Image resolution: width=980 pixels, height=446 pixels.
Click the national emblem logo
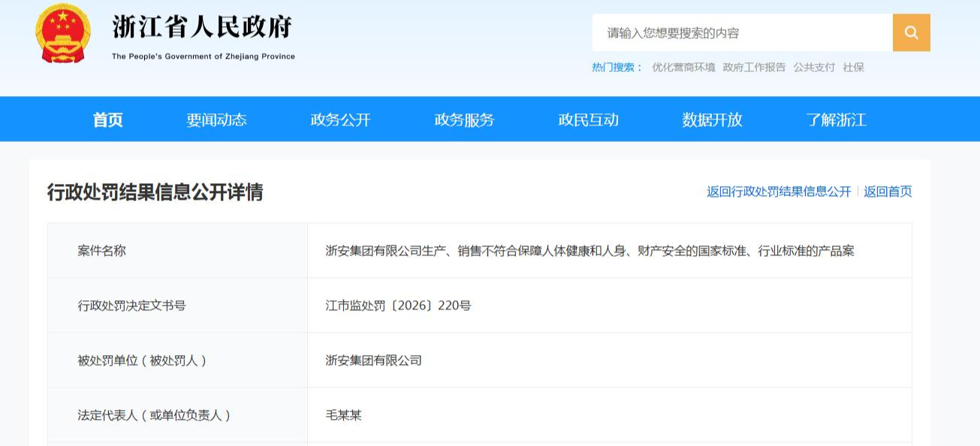63,34
